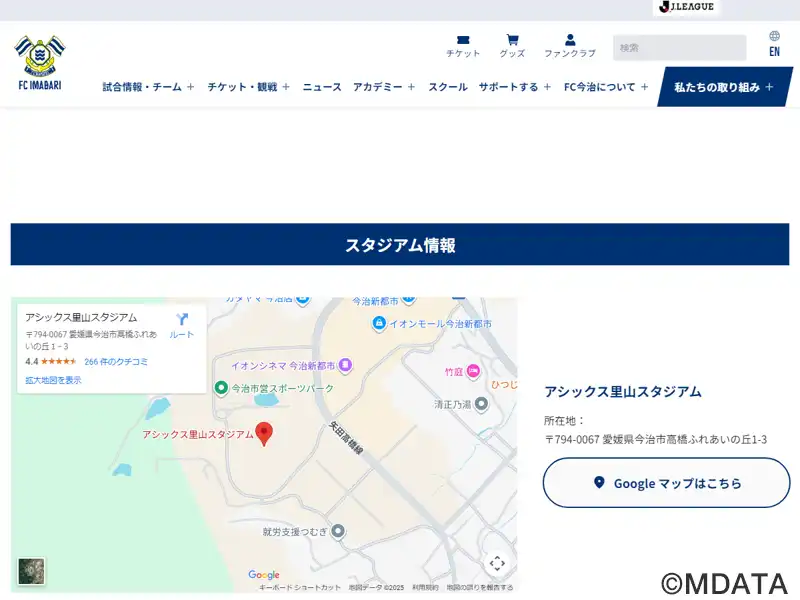
Task: Expand the 私たちの取り組み tab
Action: 724,87
